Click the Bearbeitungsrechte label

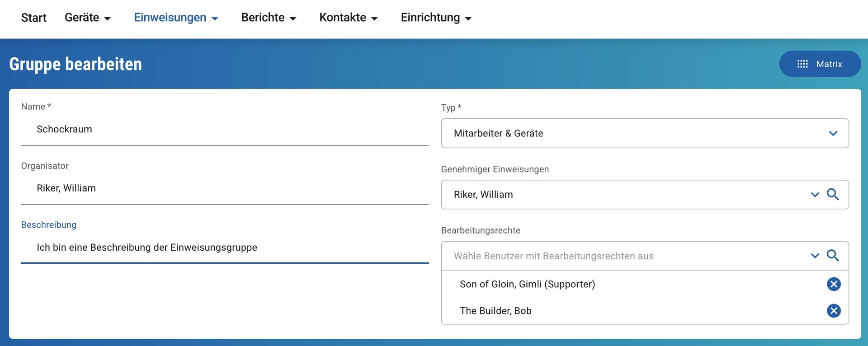click(481, 230)
